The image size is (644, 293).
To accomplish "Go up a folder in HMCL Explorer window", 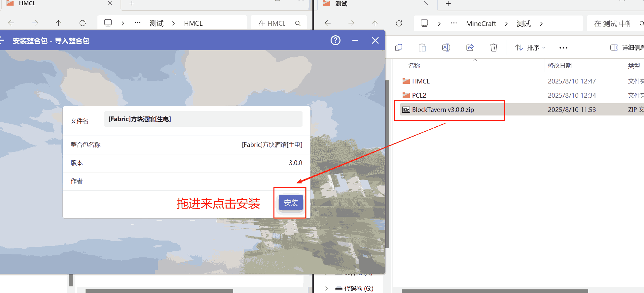I will coord(58,23).
